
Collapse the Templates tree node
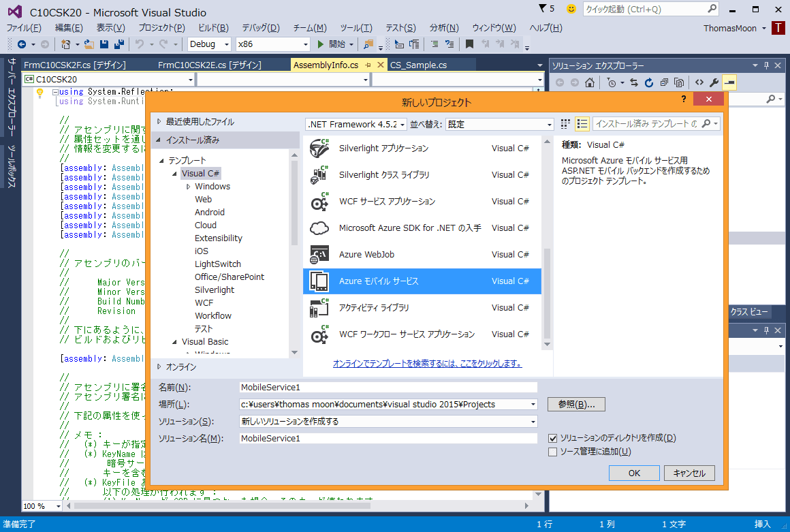(161, 161)
